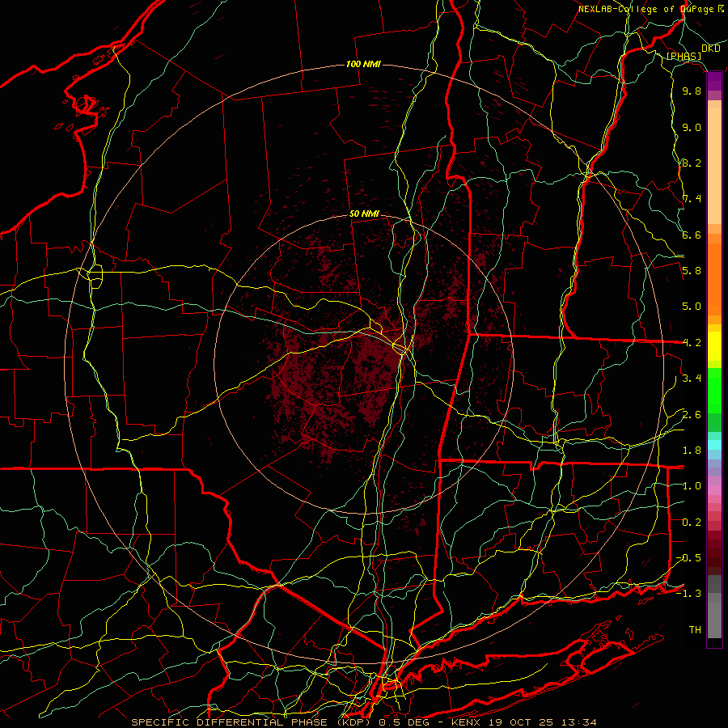The width and height of the screenshot is (728, 728).
Task: Click the 9.0 color scale value
Action: (x=692, y=127)
